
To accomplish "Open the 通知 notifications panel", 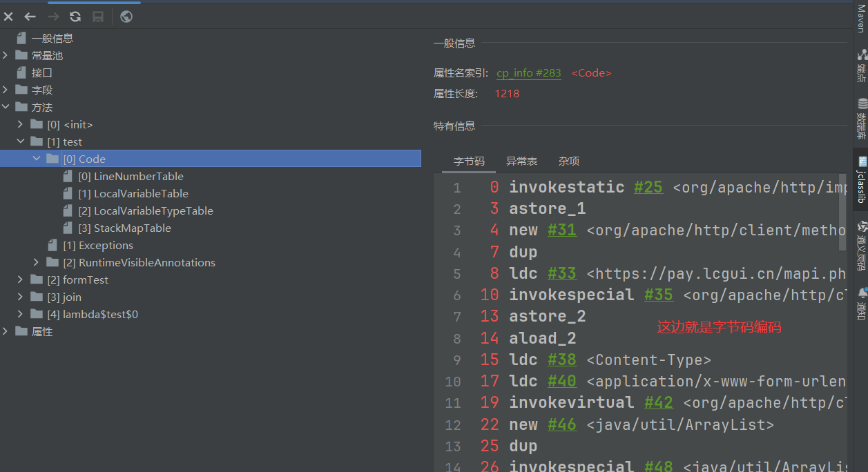I will pos(860,302).
